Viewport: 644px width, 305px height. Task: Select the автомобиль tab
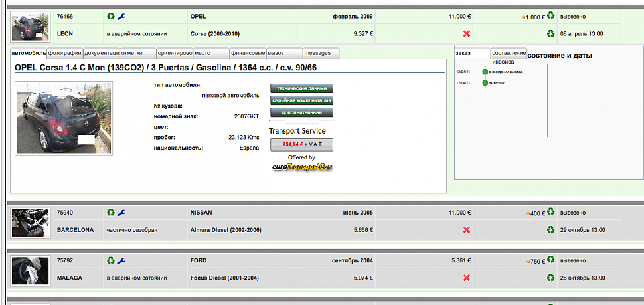pyautogui.click(x=29, y=53)
